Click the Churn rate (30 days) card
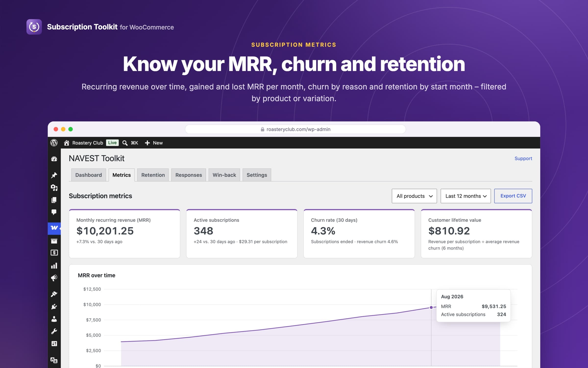 [x=359, y=234]
